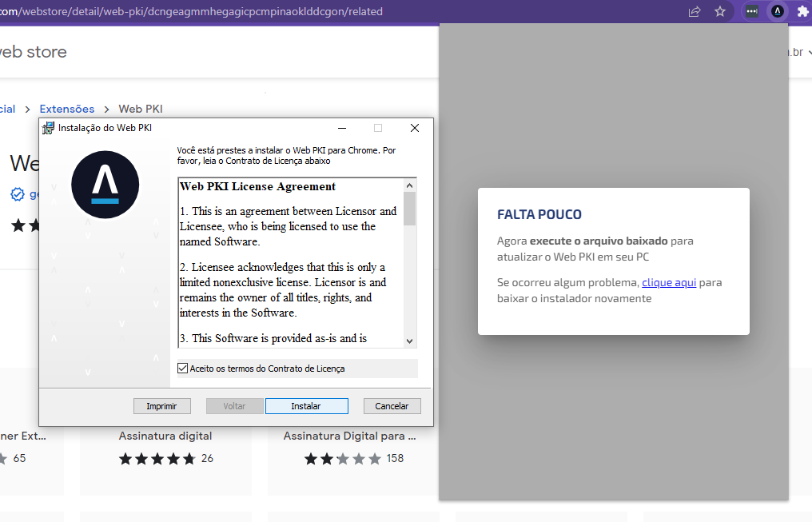Screen dimensions: 812x522
Task: Click the 'Web PKI' breadcrumb text
Action: tap(141, 109)
